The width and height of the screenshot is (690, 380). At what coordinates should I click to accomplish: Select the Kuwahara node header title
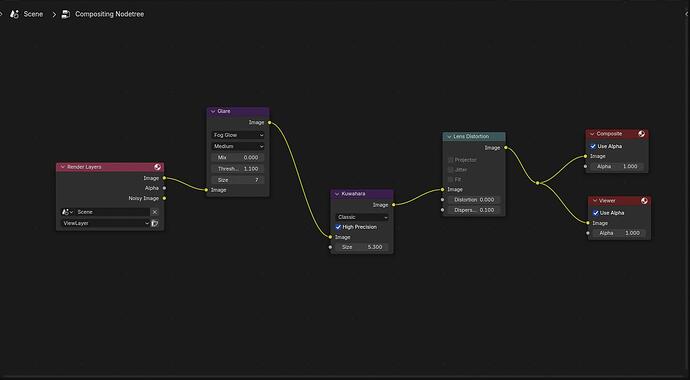[x=353, y=194]
